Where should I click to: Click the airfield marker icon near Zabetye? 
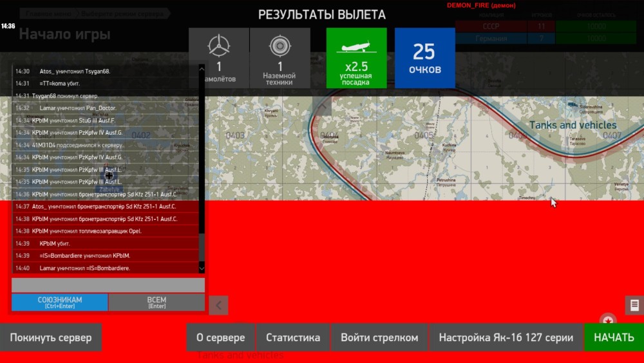(x=109, y=175)
